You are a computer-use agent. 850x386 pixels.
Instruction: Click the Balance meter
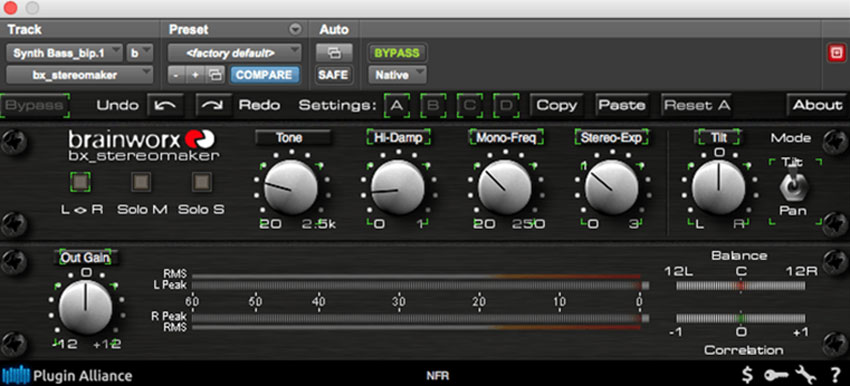tap(740, 285)
